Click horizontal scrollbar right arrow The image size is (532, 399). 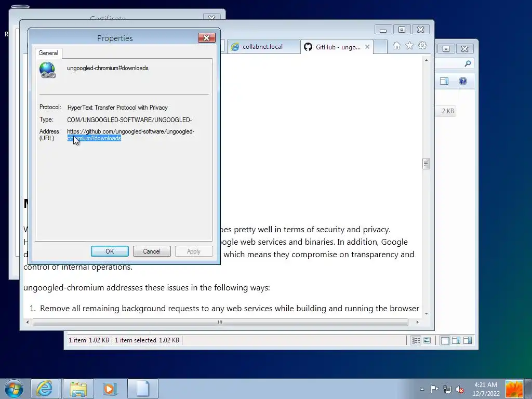417,322
